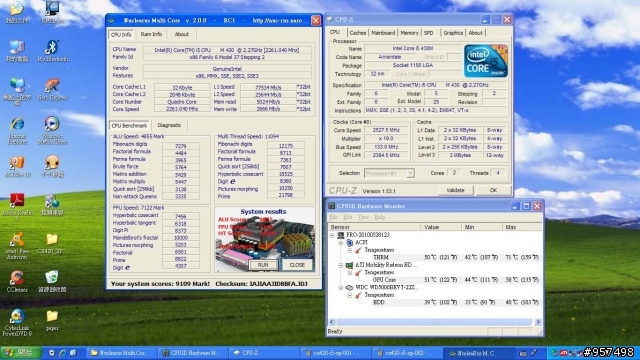Click OK button in CPU-Z
This screenshot has width=640, height=360.
click(x=493, y=190)
